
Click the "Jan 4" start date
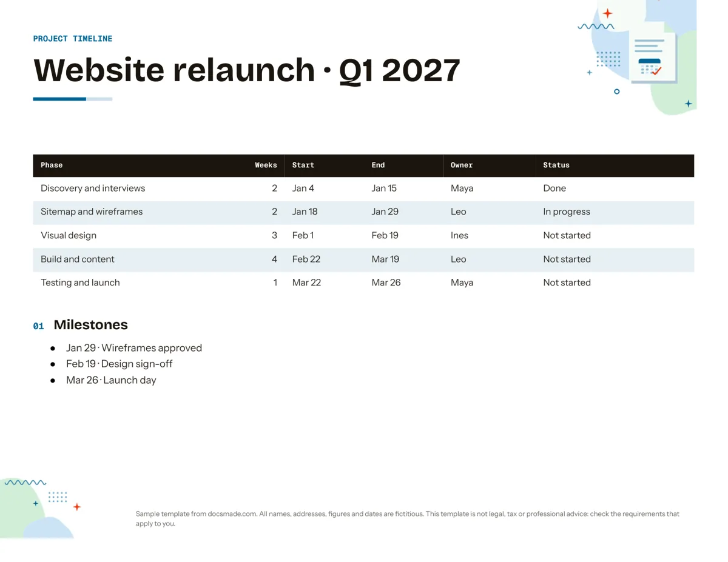[303, 189]
